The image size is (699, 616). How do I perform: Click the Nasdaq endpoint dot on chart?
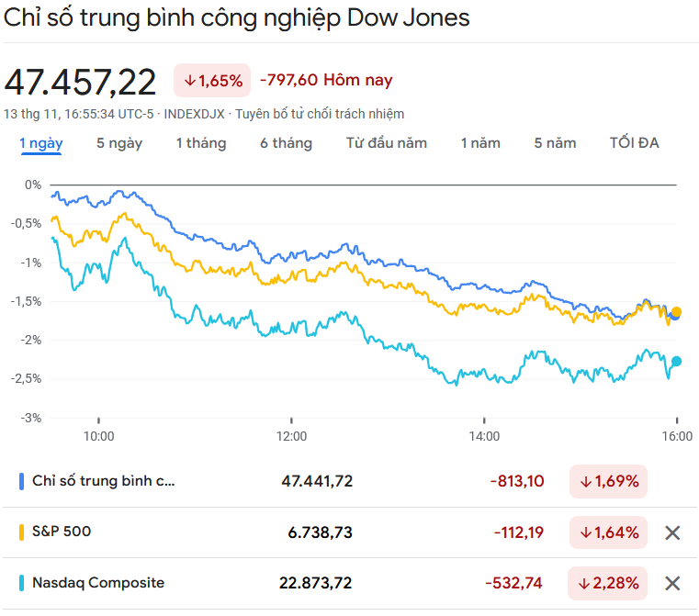coord(677,361)
